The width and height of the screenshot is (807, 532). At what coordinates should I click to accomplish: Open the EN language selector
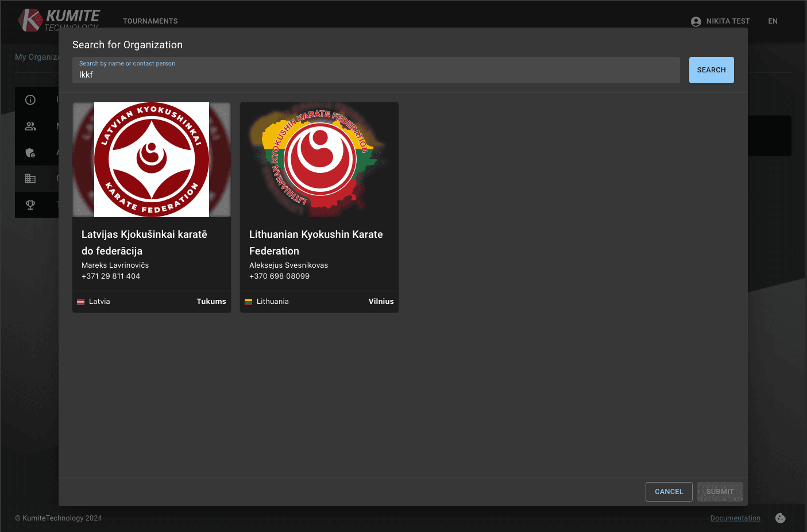coord(773,21)
